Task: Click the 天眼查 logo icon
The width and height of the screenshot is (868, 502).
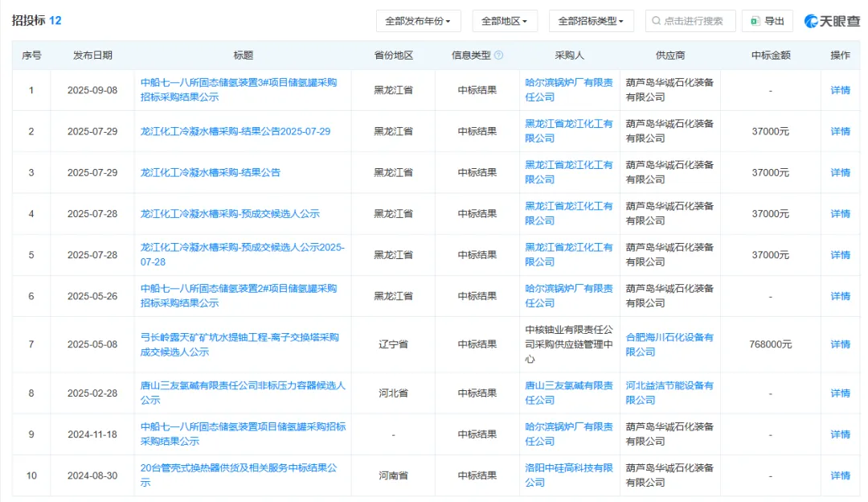Action: pos(811,21)
